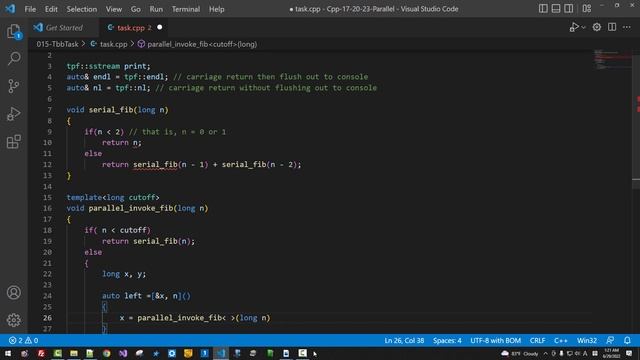Click gutter beside line number 16
The width and height of the screenshot is (640, 360).
(x=47, y=208)
